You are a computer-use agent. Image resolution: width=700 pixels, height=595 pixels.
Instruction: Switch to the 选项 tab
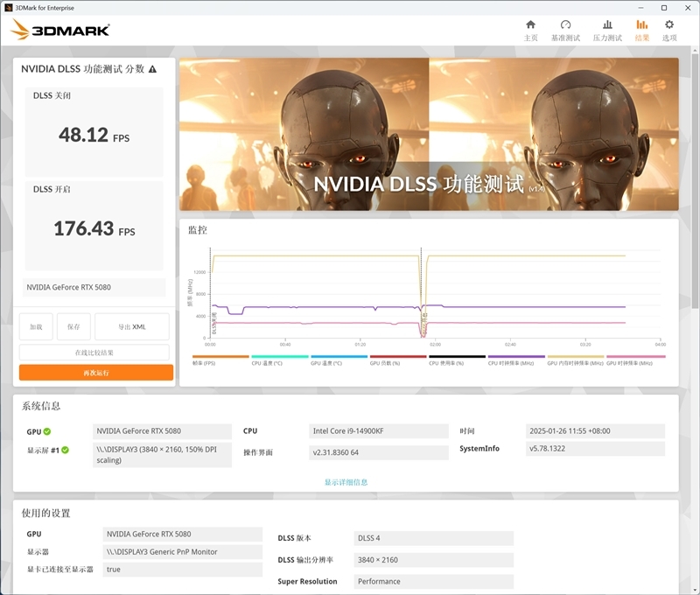click(x=669, y=30)
